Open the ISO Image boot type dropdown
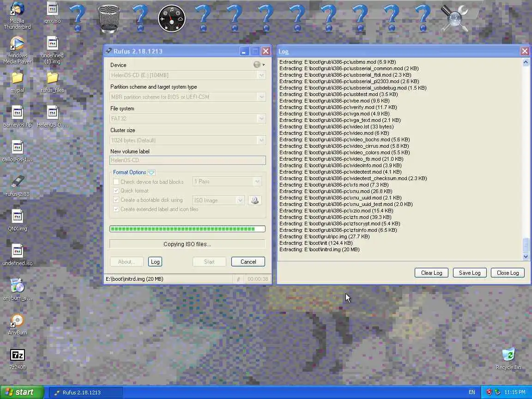The image size is (532, 399). [x=218, y=200]
